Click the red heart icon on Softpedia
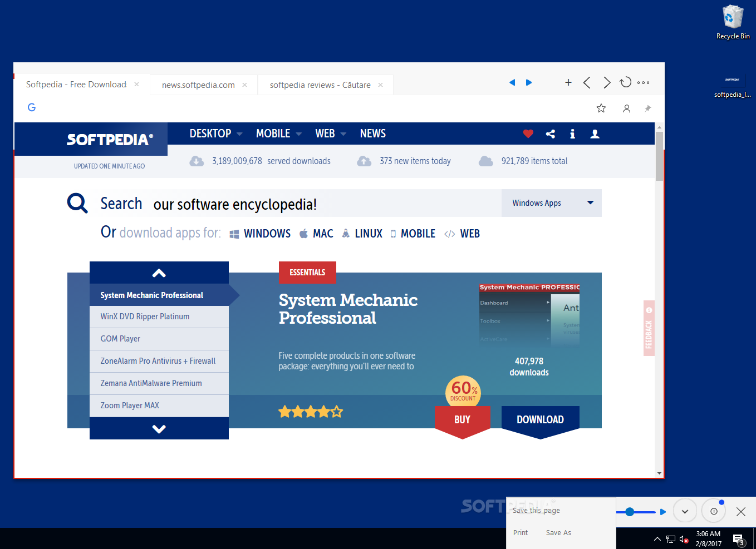The image size is (756, 549). point(528,133)
